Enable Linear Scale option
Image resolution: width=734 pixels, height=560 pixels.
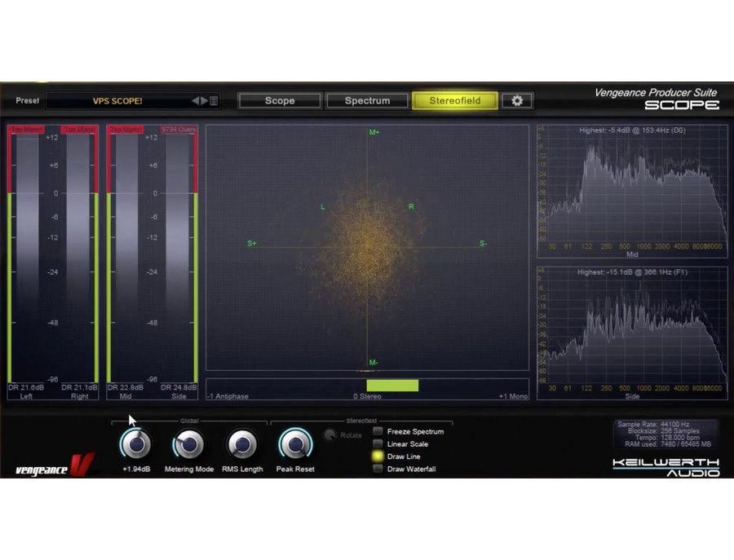(x=378, y=444)
